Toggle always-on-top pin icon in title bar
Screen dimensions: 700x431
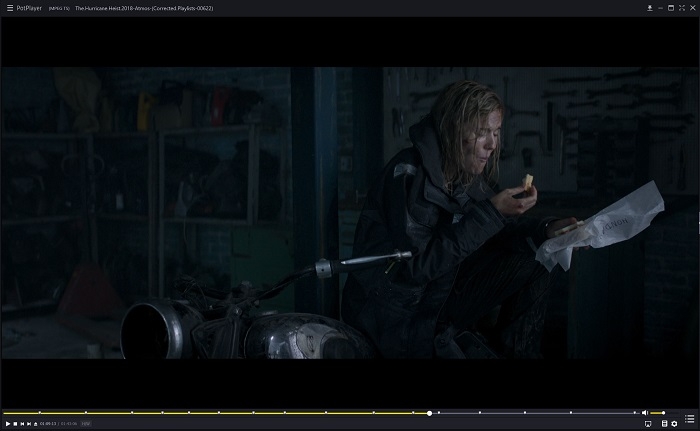650,8
